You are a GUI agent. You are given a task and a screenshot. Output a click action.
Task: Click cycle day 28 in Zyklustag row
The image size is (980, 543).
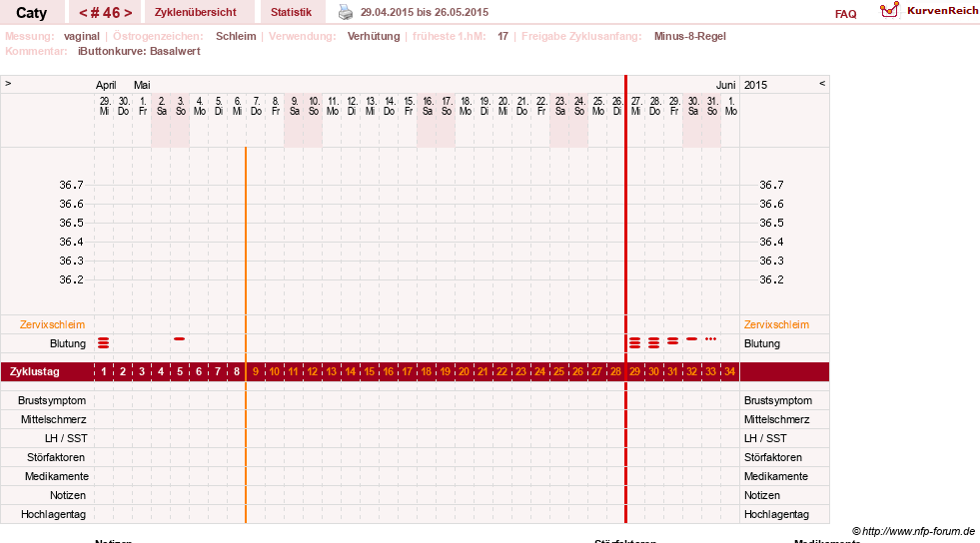616,371
